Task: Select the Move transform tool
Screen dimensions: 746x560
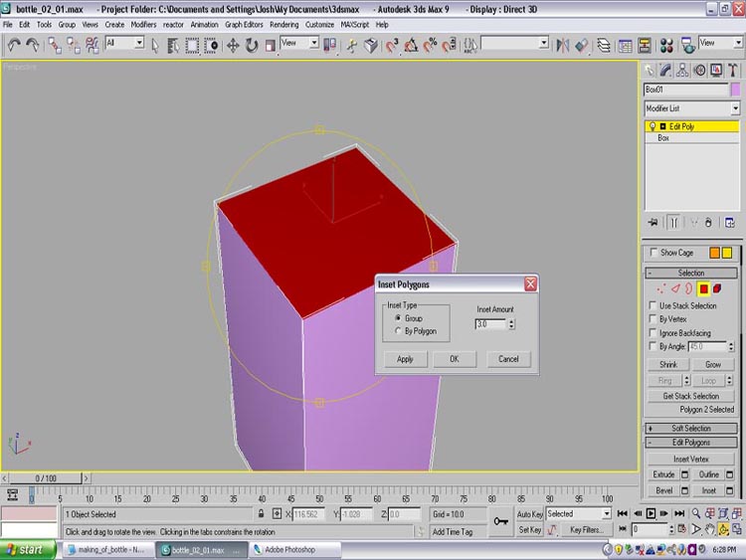Action: pos(233,45)
